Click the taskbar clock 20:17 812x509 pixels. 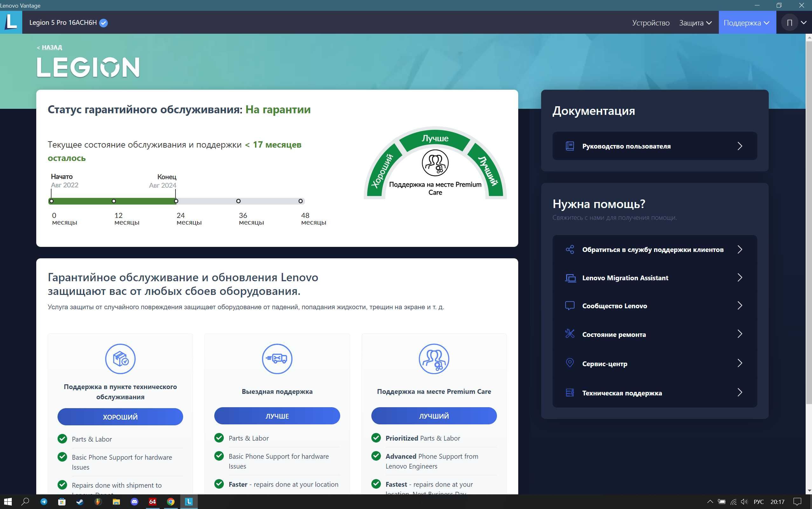point(777,502)
